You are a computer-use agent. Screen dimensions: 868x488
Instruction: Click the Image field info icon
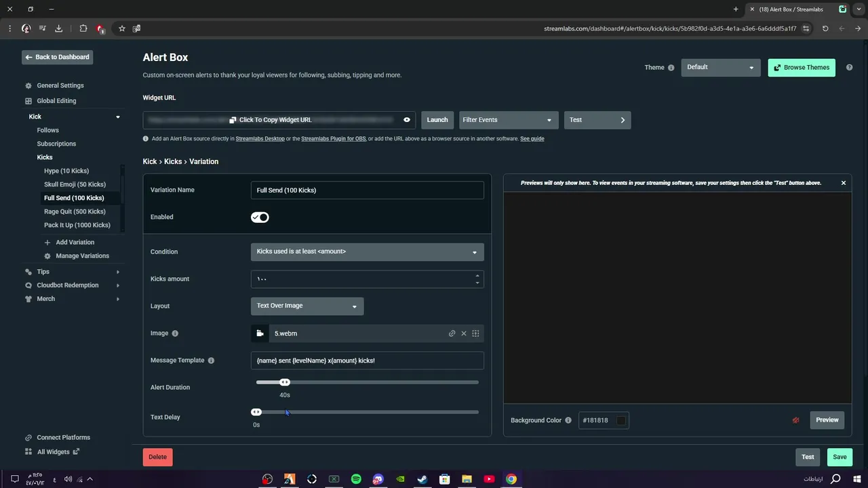(175, 333)
